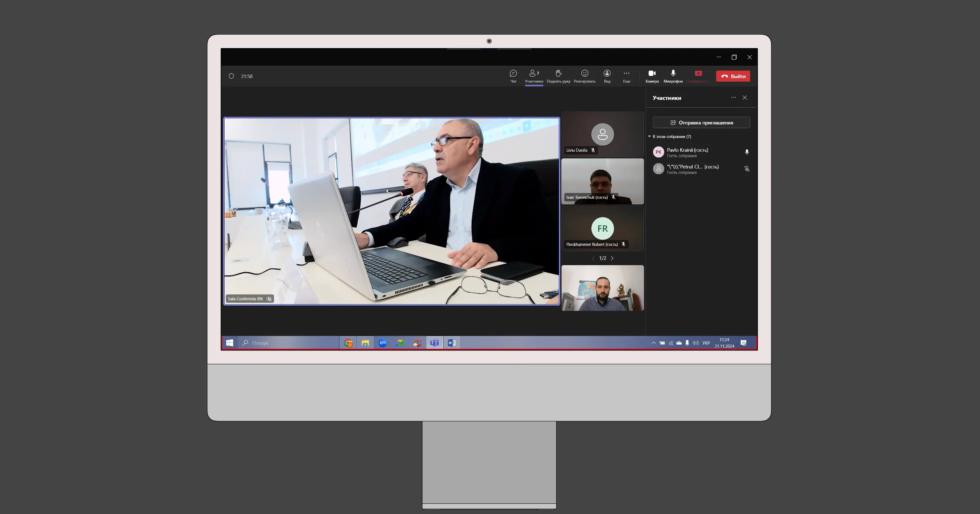
Task: Select participant Pavlo Krainii (гость)
Action: (x=701, y=152)
